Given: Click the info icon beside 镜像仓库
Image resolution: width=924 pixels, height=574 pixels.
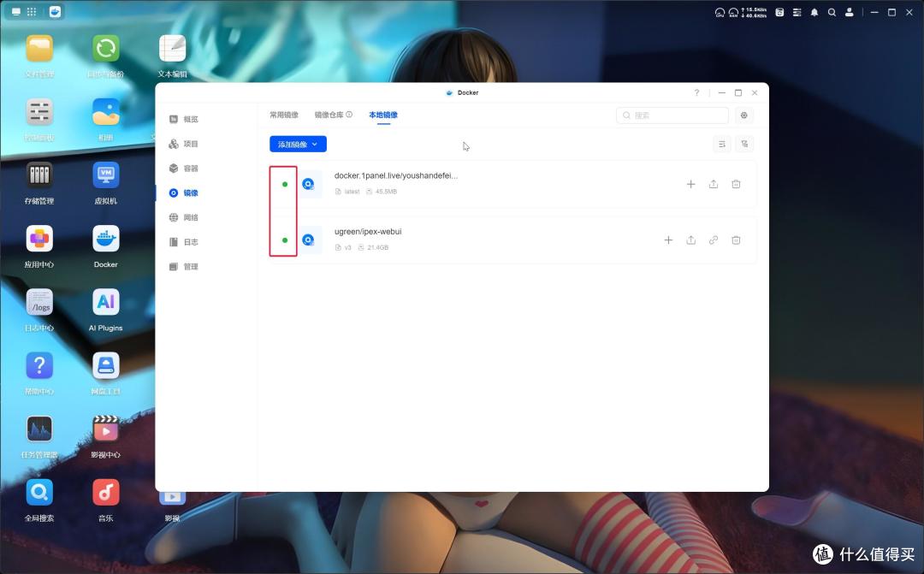Looking at the screenshot, I should tap(349, 115).
